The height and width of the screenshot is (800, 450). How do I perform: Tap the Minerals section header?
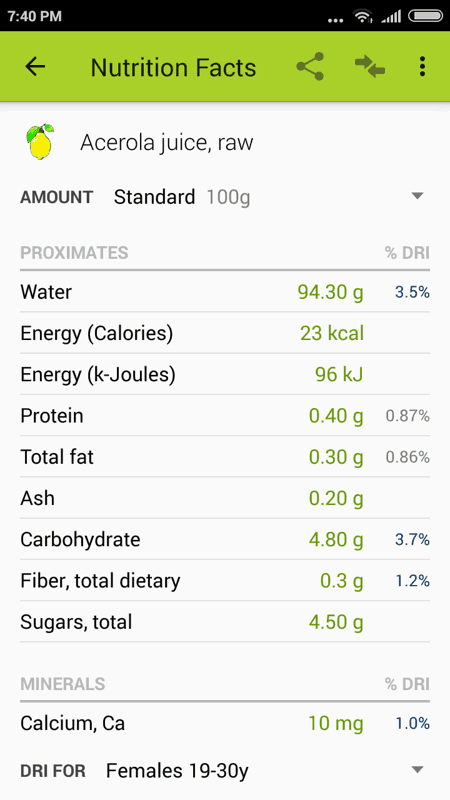63,684
